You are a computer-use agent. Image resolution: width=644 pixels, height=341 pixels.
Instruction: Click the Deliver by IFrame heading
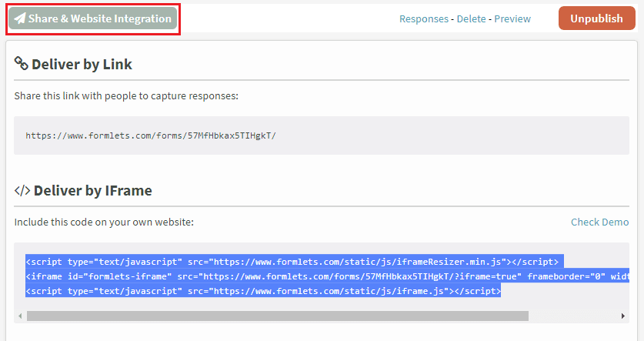[93, 191]
